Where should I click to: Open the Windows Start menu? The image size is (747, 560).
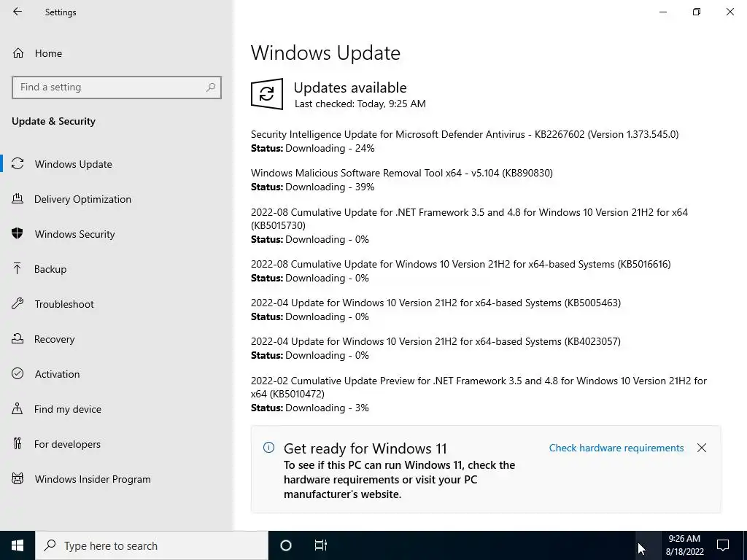click(18, 545)
